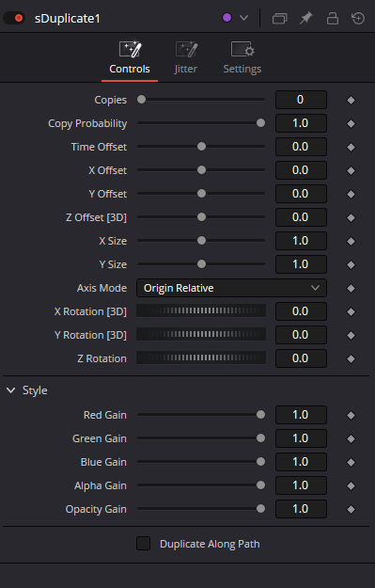Click the Time Offset value field
The height and width of the screenshot is (588, 375).
[x=301, y=147]
